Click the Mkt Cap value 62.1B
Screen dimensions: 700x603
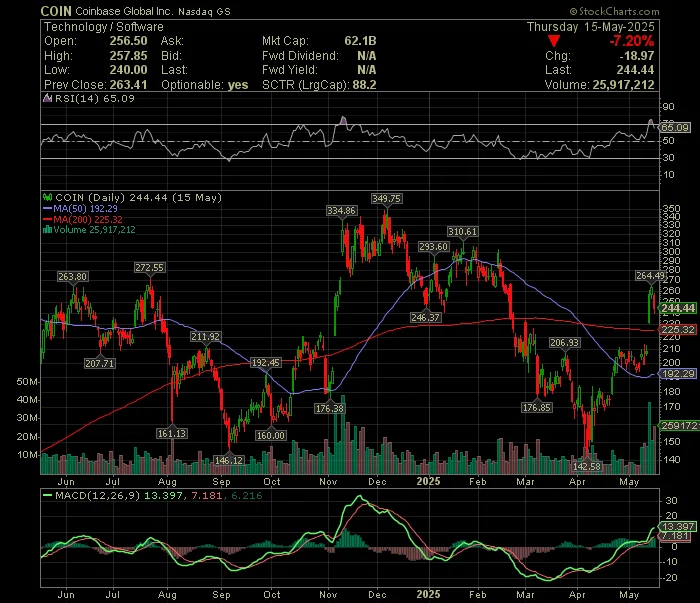coord(360,41)
